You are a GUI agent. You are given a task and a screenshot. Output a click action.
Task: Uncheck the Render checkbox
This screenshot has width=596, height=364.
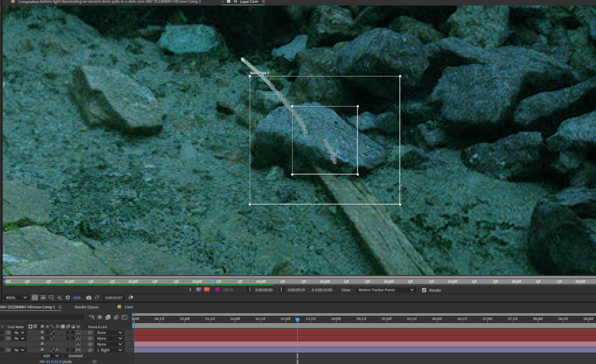click(424, 290)
